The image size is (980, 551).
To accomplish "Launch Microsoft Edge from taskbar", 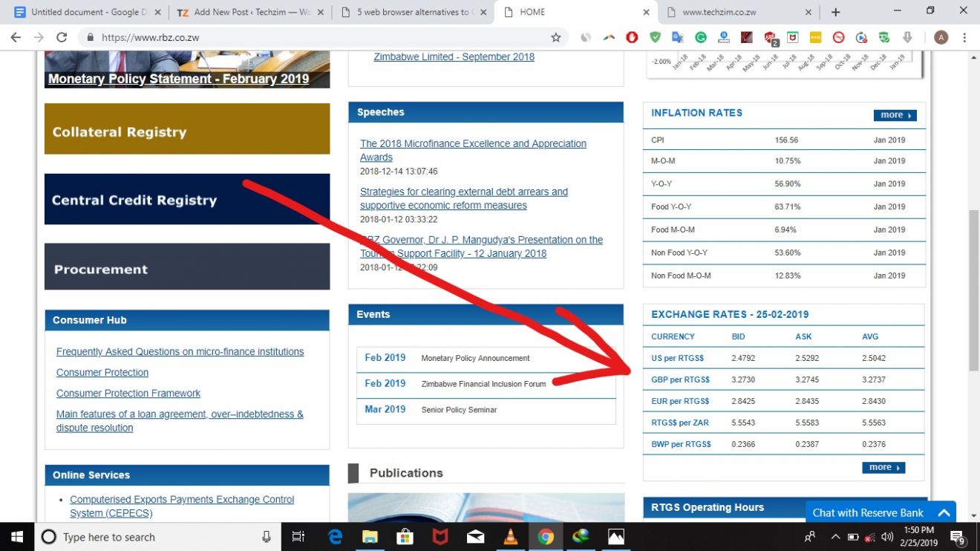I will point(335,537).
